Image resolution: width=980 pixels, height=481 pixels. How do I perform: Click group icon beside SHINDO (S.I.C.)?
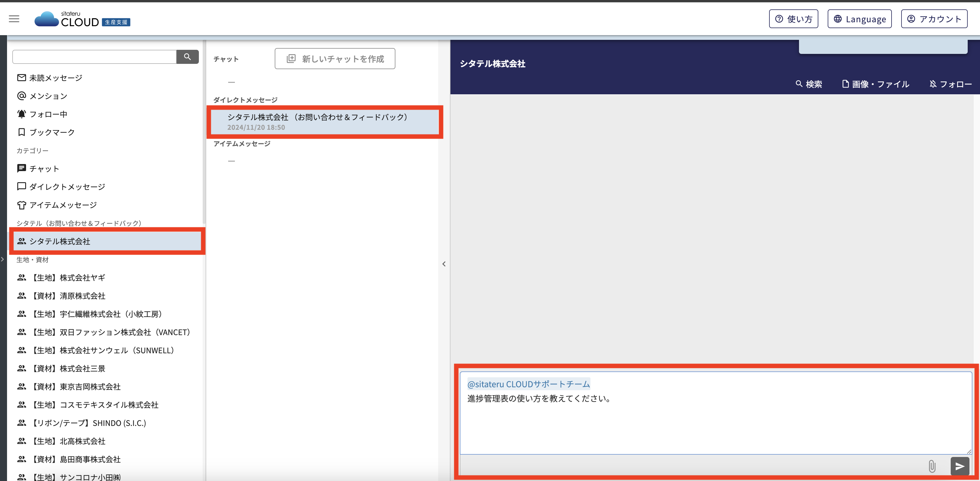[x=22, y=423]
